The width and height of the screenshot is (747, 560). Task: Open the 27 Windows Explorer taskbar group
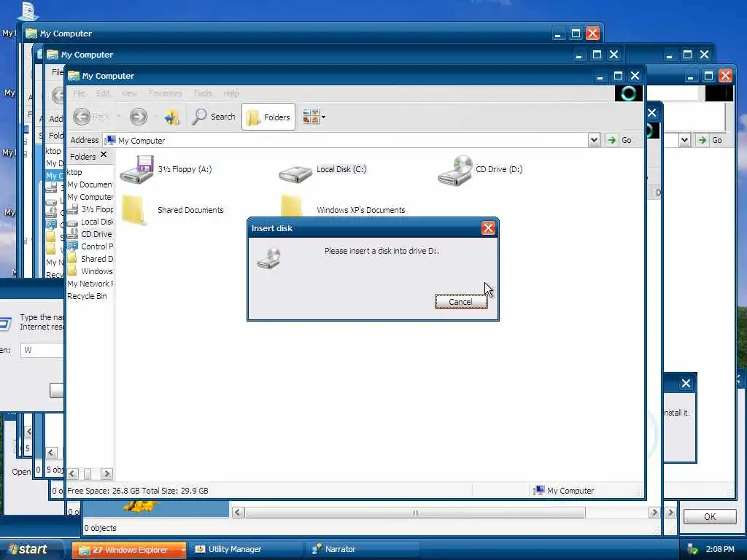(129, 550)
